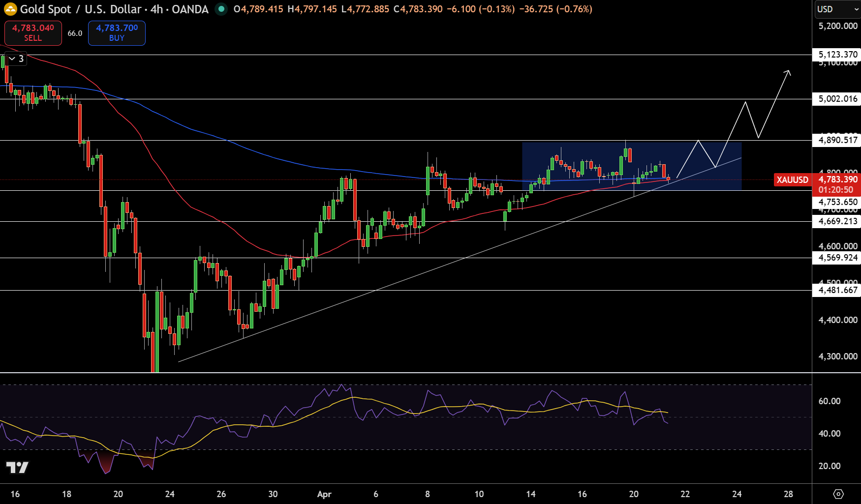Screen dimensions: 861x504
Task: Click the TradingView logo
Action: [x=17, y=467]
